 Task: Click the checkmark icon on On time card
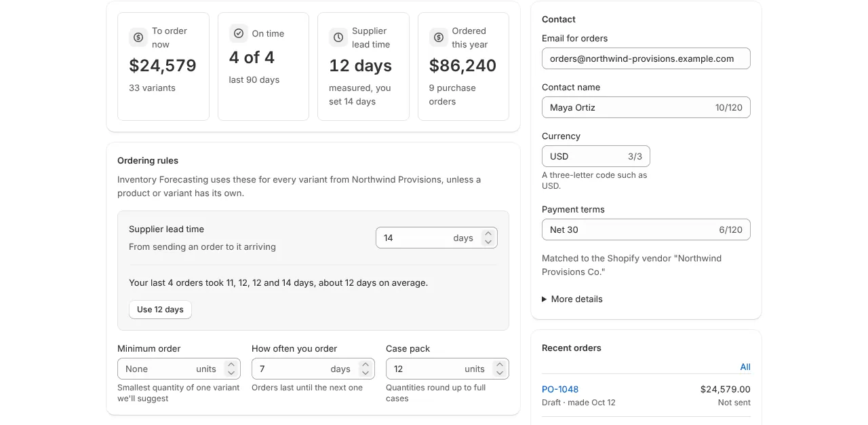[238, 33]
